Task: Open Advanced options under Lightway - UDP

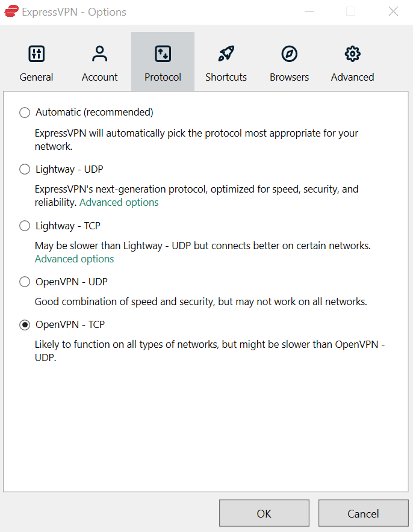Action: click(119, 202)
